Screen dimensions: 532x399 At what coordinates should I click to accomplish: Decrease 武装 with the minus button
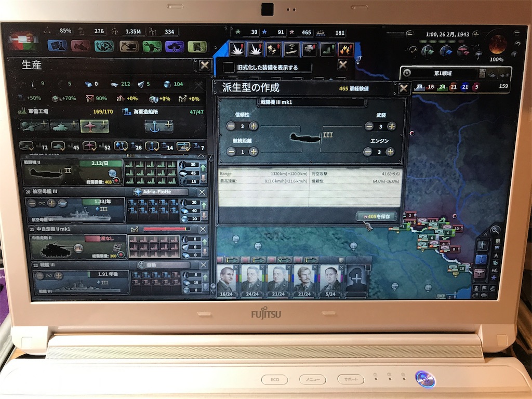(369, 126)
